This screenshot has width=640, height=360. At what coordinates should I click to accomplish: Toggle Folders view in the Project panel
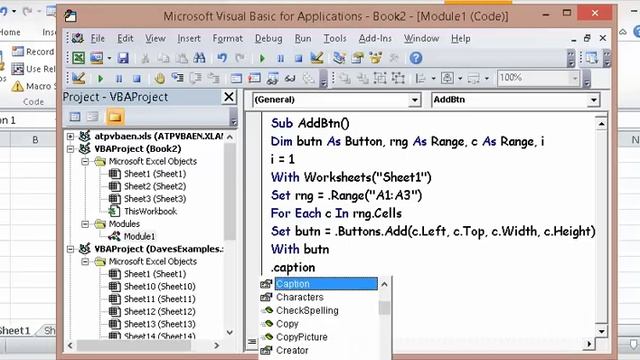115,117
